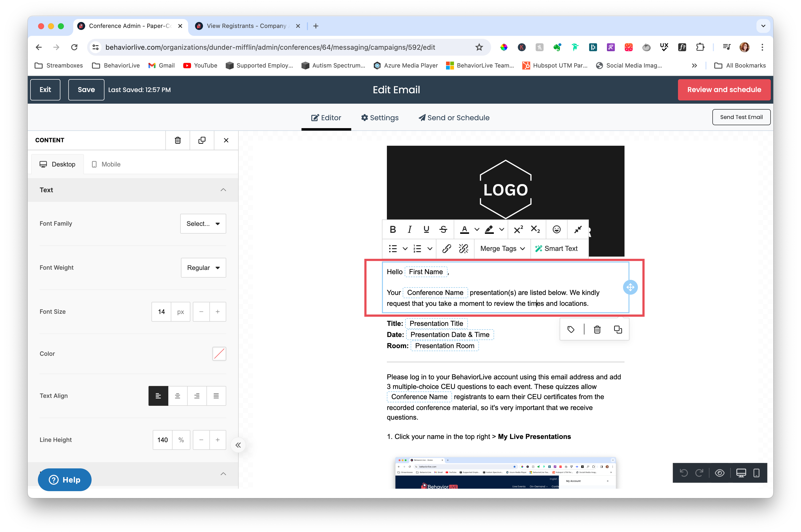The width and height of the screenshot is (801, 532).
Task: Click Send Test Email
Action: click(x=741, y=117)
